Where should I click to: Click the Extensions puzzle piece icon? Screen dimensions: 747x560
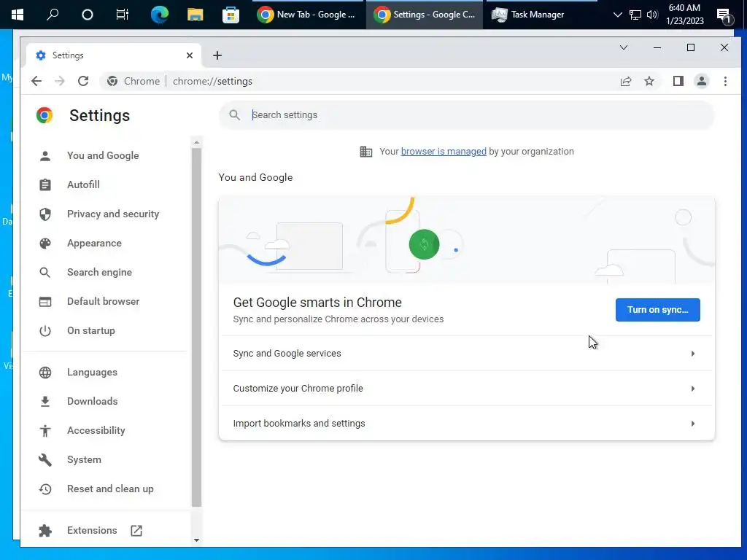[x=45, y=531]
